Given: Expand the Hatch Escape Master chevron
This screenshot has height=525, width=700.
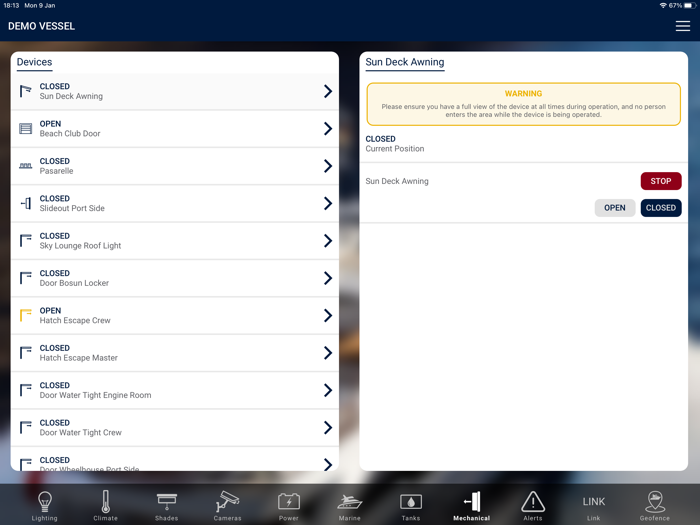Looking at the screenshot, I should [328, 353].
